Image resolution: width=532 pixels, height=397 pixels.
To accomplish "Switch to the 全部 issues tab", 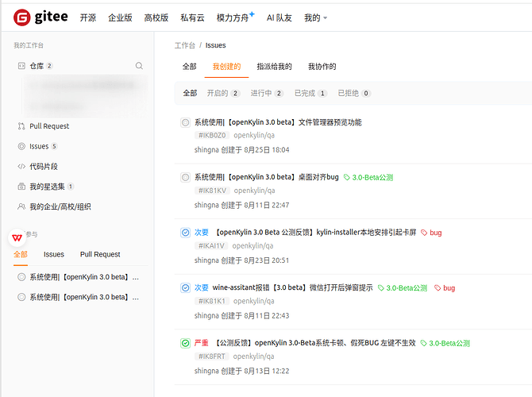I will (x=189, y=67).
